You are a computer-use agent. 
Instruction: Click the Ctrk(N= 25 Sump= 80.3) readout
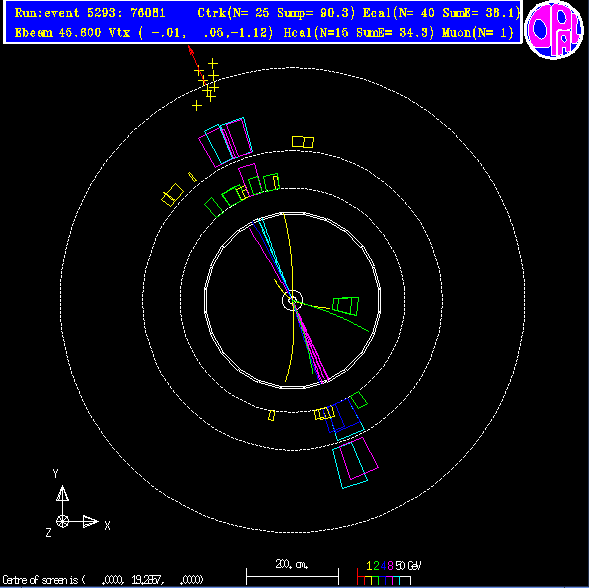click(x=276, y=13)
